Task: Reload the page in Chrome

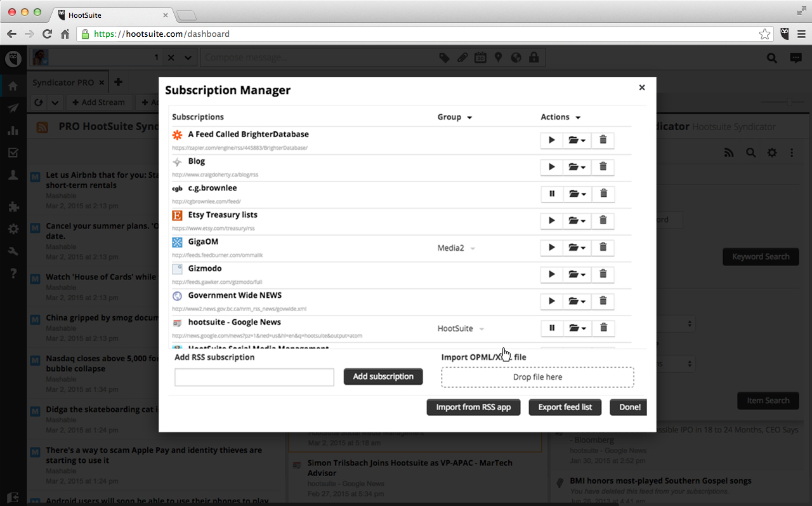Action: (47, 34)
